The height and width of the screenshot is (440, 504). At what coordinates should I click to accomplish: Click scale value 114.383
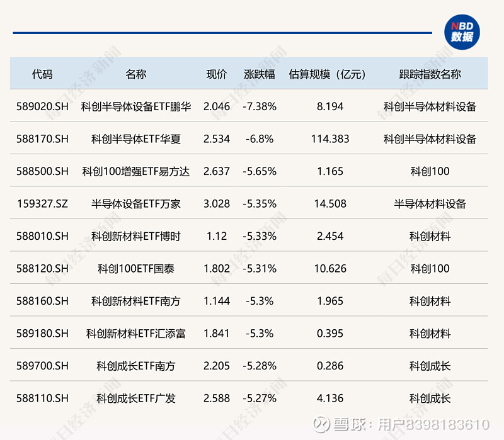point(330,138)
